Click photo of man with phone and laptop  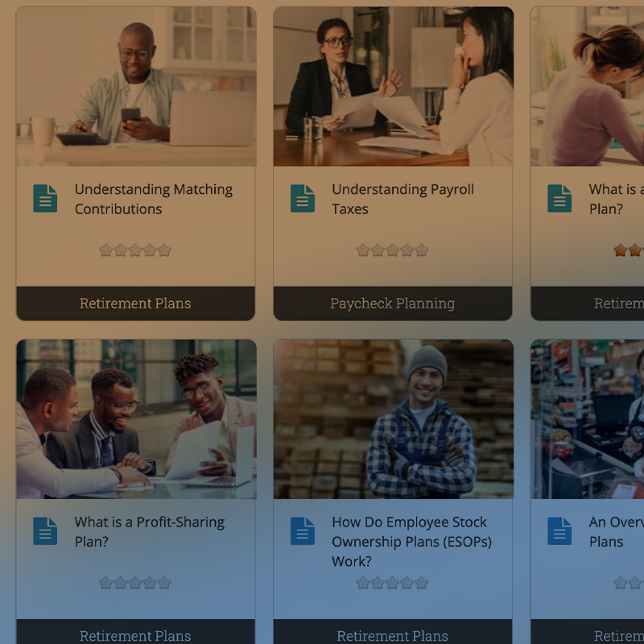[x=136, y=86]
